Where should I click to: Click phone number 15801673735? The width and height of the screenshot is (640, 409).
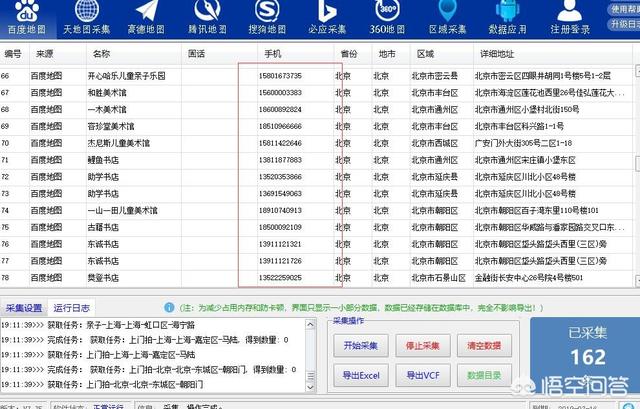click(x=280, y=76)
